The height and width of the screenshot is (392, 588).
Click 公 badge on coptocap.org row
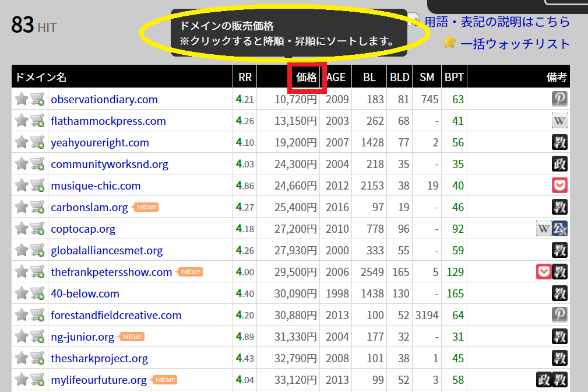(560, 229)
